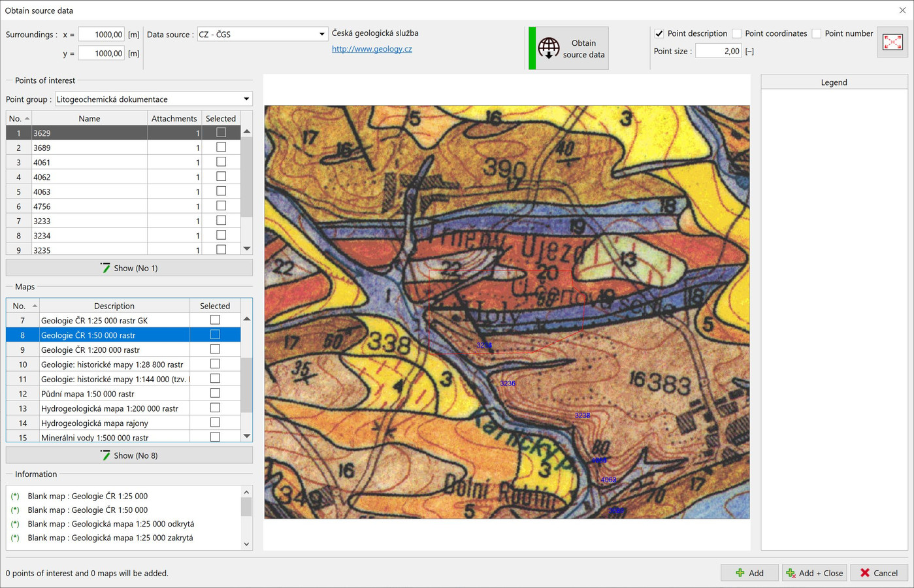Enable the Point number checkbox
The image size is (914, 588).
(817, 33)
